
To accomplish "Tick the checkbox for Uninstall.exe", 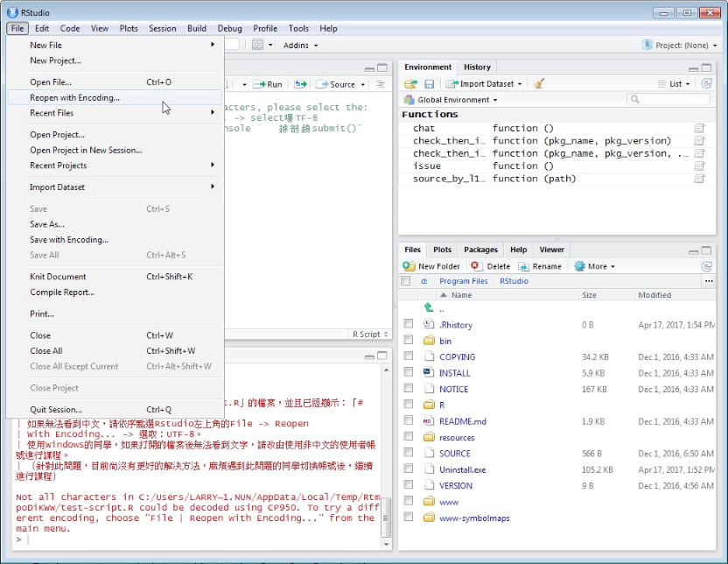I will tap(408, 469).
